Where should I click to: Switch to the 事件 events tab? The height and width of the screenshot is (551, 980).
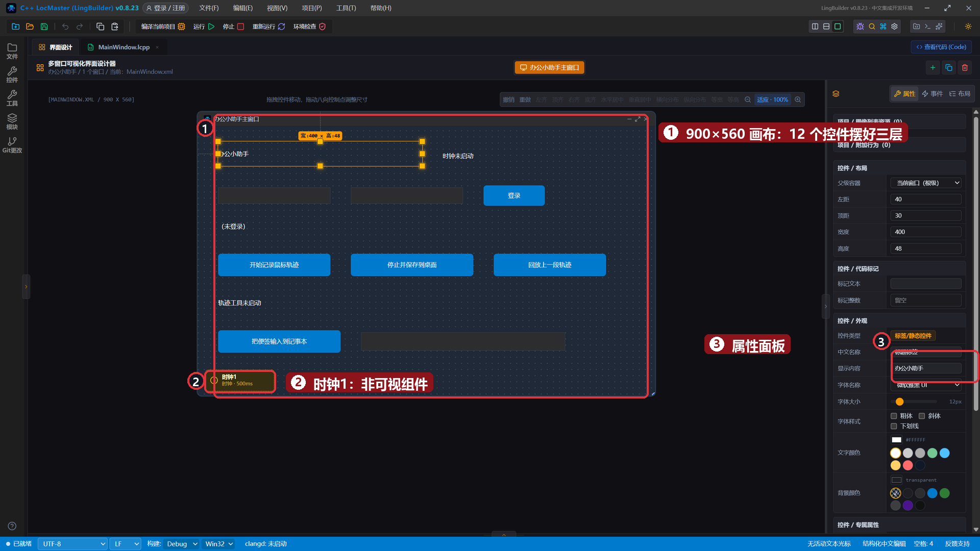(933, 94)
